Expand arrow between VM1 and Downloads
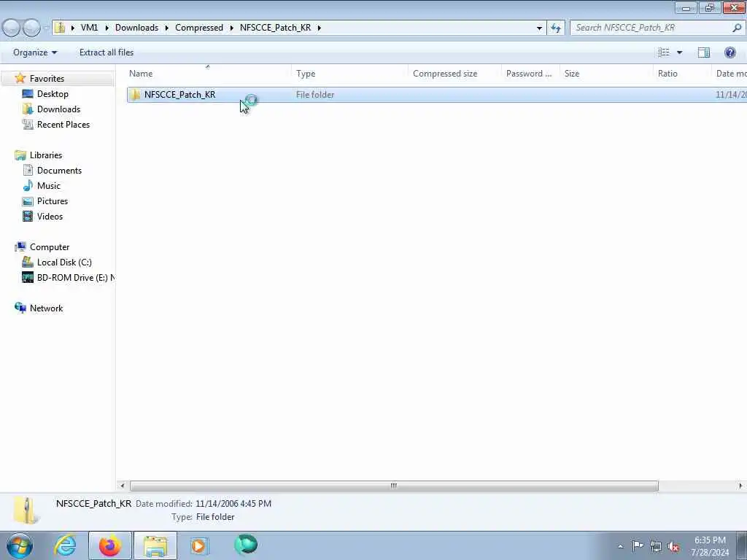The width and height of the screenshot is (747, 560). tap(107, 28)
